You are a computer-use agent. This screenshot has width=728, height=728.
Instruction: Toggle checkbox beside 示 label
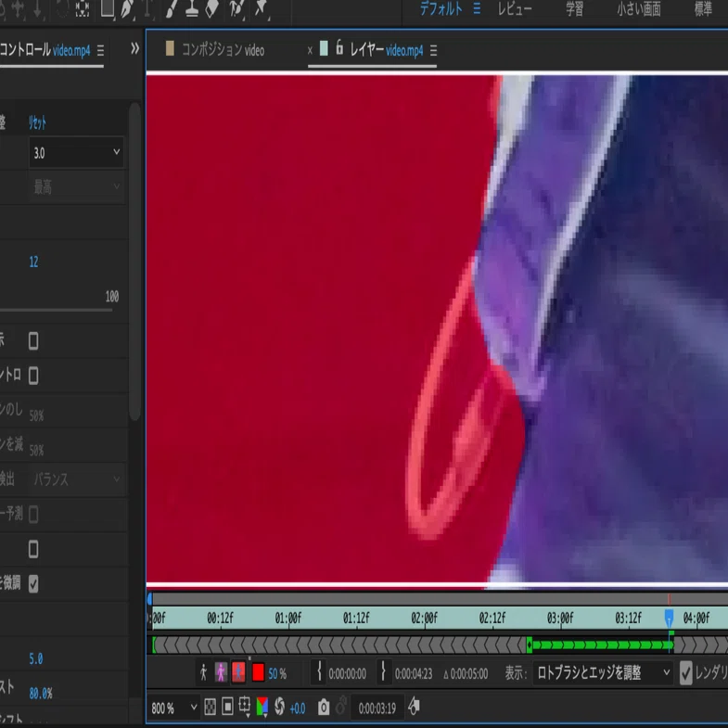33,340
